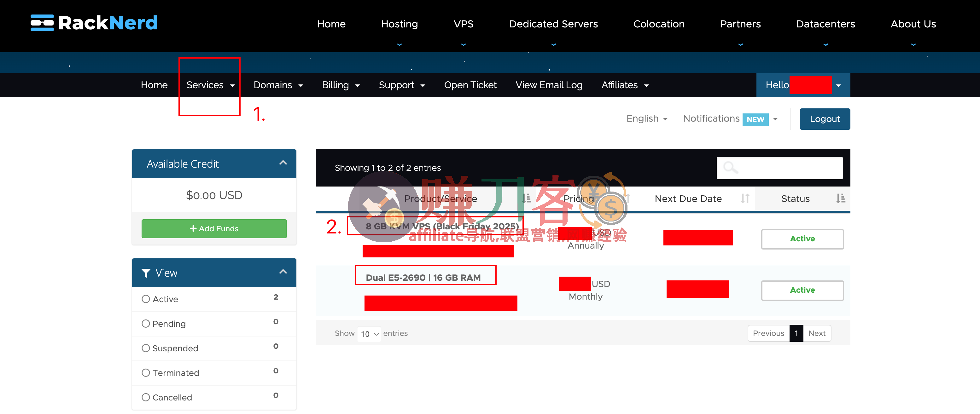
Task: Go to the Previous page
Action: (768, 333)
